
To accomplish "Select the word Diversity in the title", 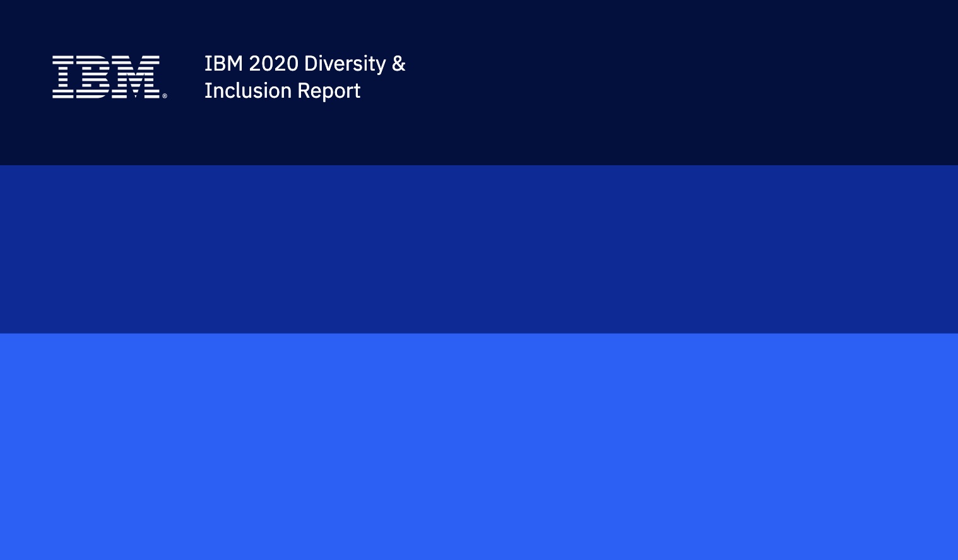I will coord(347,64).
